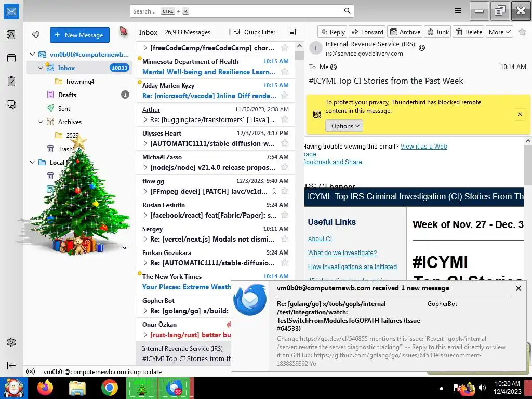Select the Inbox folder
This screenshot has height=399, width=532.
[x=79, y=68]
